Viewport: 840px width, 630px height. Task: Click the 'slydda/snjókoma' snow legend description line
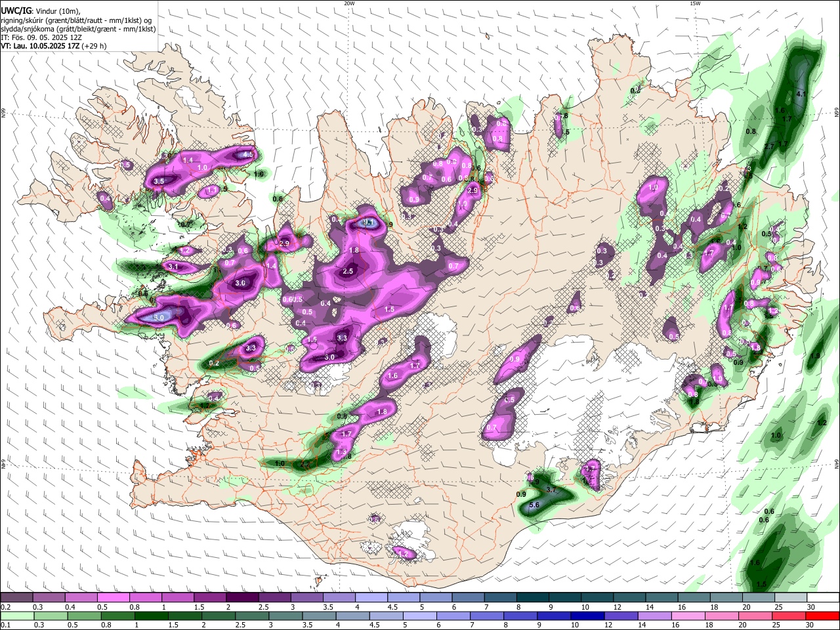point(78,29)
